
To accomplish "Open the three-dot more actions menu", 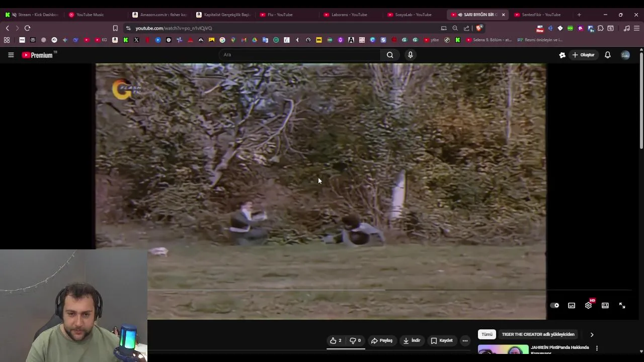I will (465, 340).
